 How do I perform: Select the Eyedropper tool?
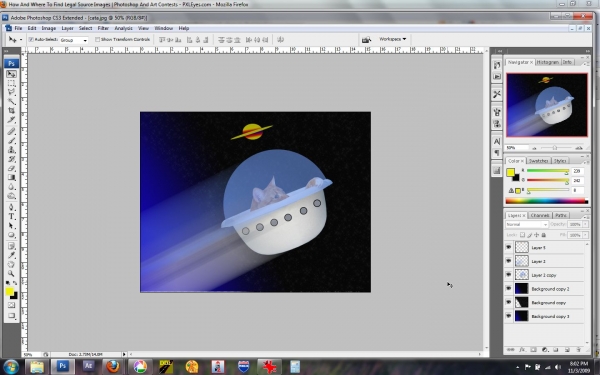coord(11,255)
